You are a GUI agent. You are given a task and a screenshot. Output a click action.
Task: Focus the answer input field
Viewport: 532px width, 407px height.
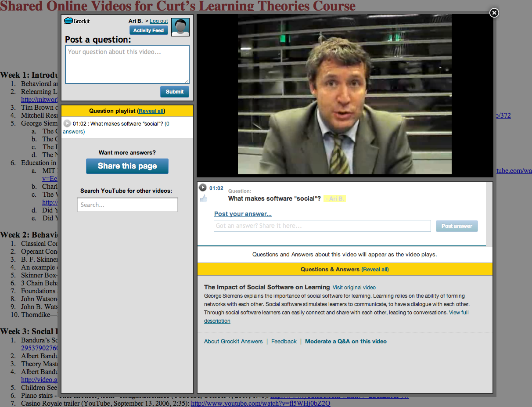tap(323, 226)
